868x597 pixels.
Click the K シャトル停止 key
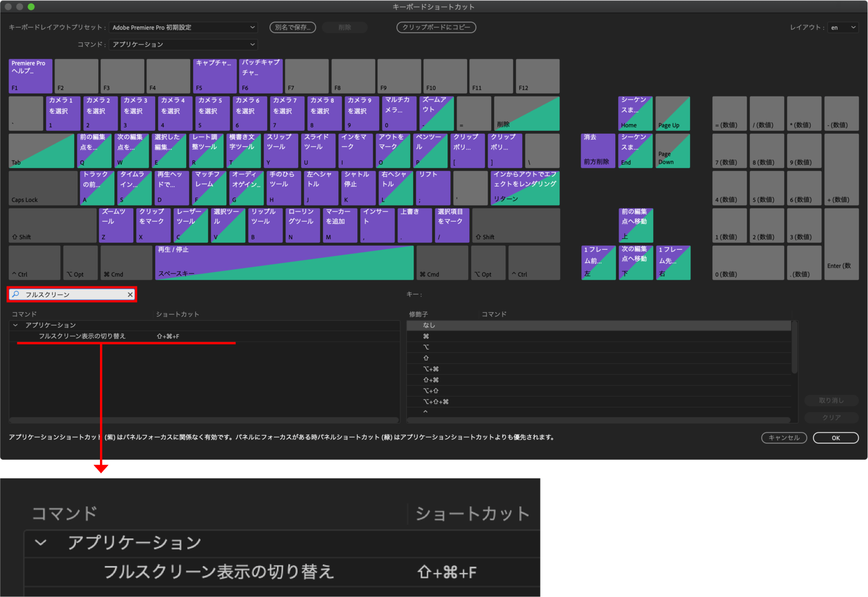358,188
